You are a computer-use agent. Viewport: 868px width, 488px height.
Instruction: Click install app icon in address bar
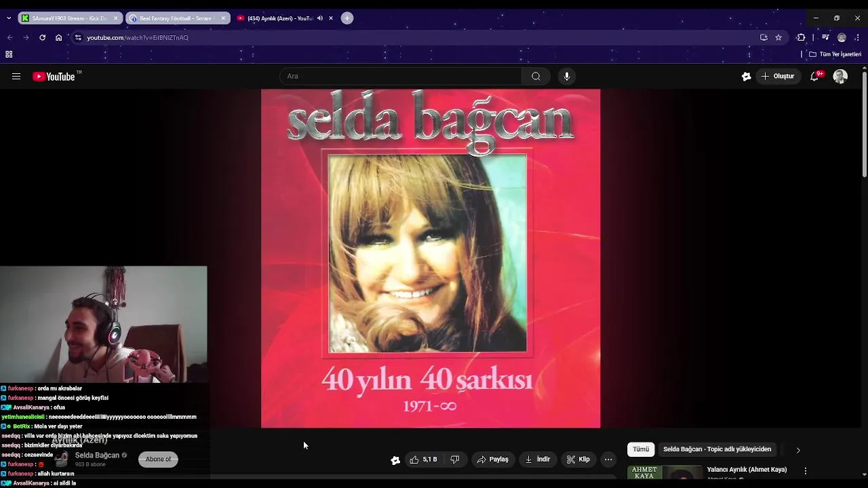[x=764, y=37]
